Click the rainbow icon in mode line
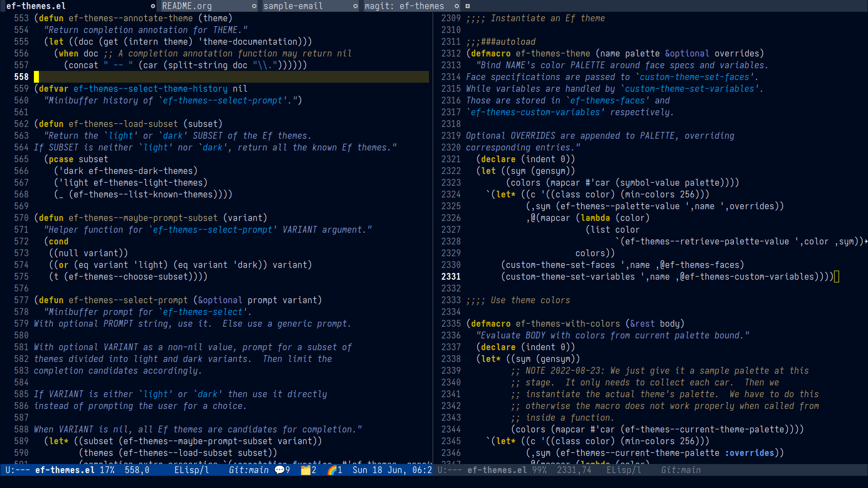Viewport: 868px width, 488px height. 332,470
